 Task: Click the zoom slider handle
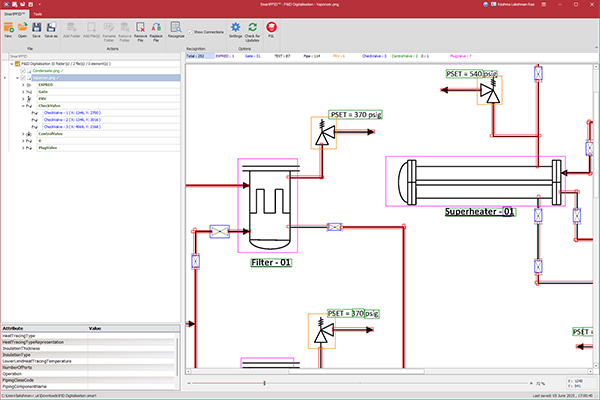[264, 383]
